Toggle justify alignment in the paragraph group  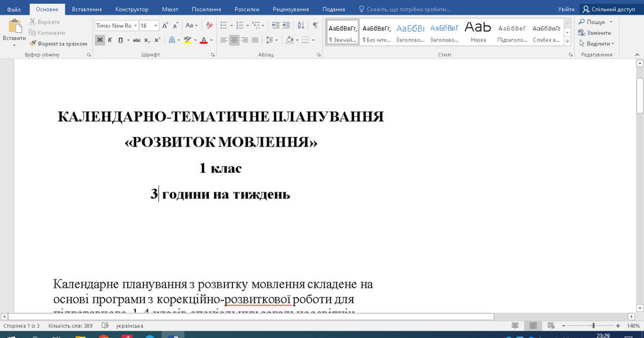[255, 40]
